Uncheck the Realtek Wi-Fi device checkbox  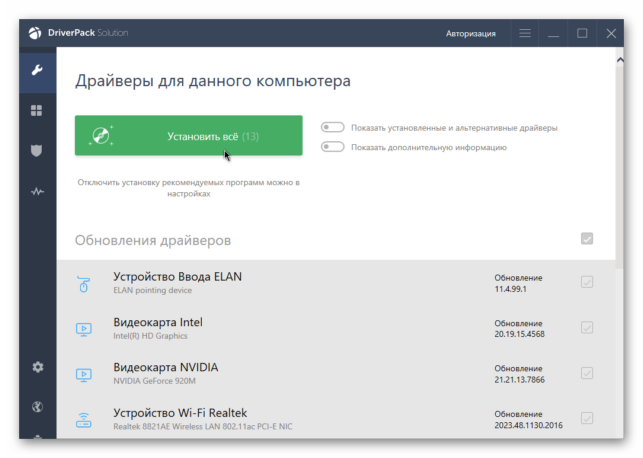tap(587, 418)
